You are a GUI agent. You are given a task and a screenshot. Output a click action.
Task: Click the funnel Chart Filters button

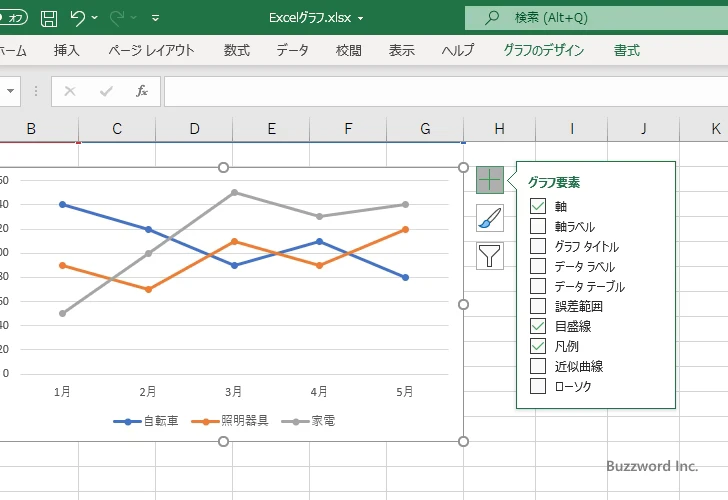point(490,256)
